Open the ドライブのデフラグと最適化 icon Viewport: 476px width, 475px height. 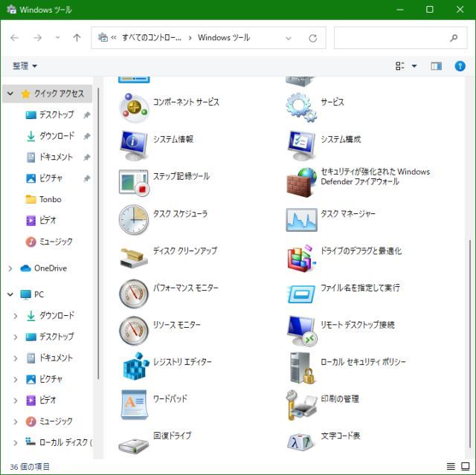(x=301, y=258)
